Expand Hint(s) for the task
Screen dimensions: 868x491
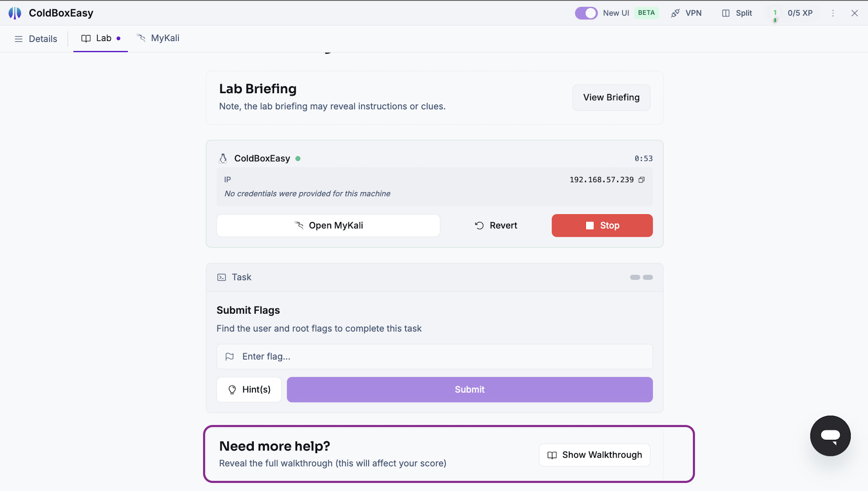(249, 389)
